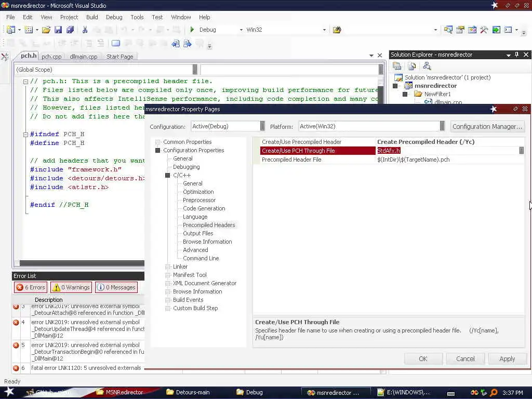Collapse the NewFilter1 folder in Solution Explorer

[x=405, y=95]
